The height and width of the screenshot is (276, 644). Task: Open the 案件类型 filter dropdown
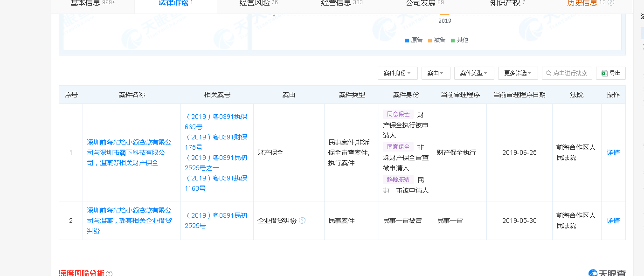pos(474,73)
